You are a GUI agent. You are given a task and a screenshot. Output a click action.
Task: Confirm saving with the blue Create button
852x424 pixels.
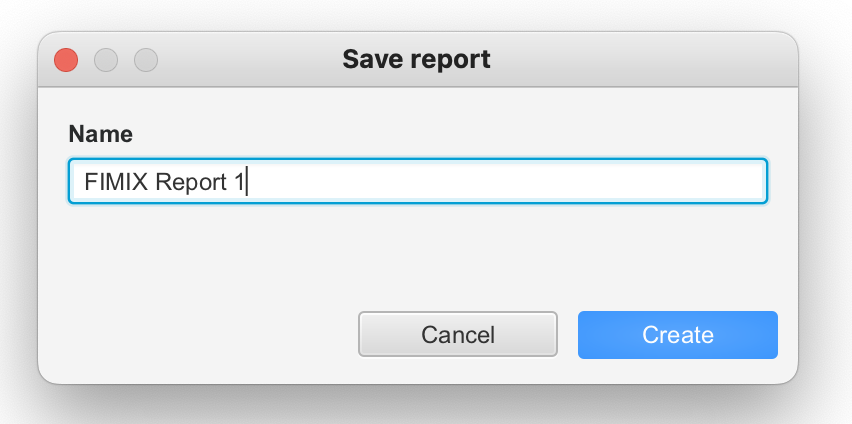(x=677, y=334)
